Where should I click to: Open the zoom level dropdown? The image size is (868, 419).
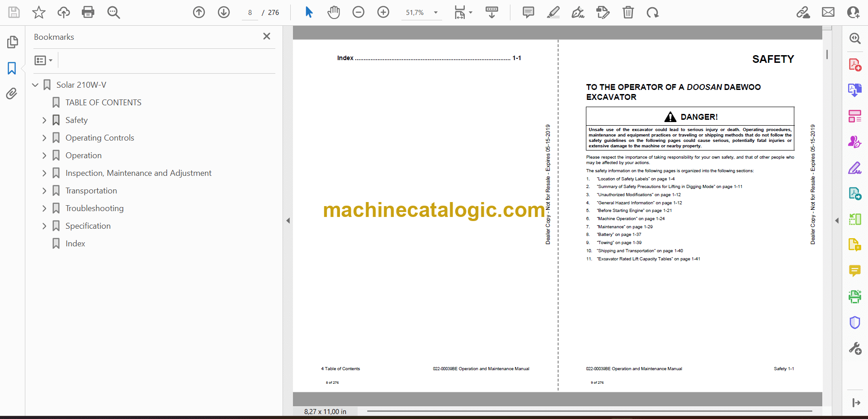point(436,13)
